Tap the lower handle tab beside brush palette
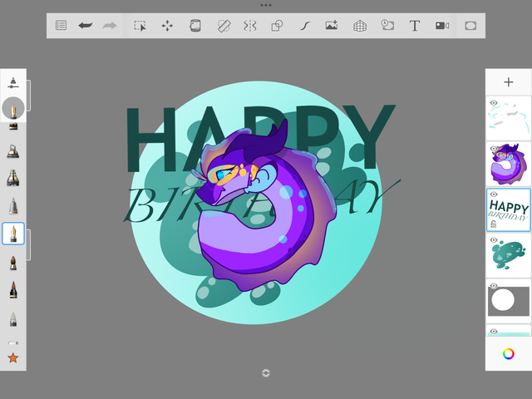 29,245
